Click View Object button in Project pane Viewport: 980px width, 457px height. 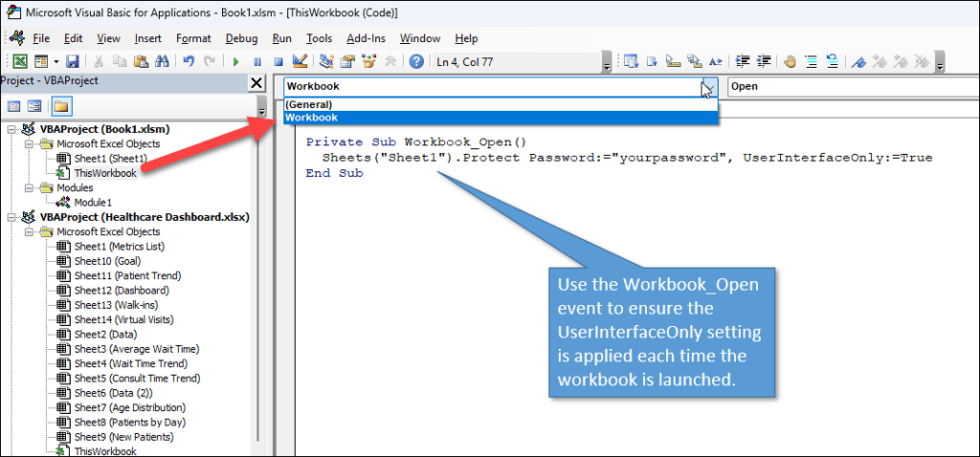pos(34,106)
